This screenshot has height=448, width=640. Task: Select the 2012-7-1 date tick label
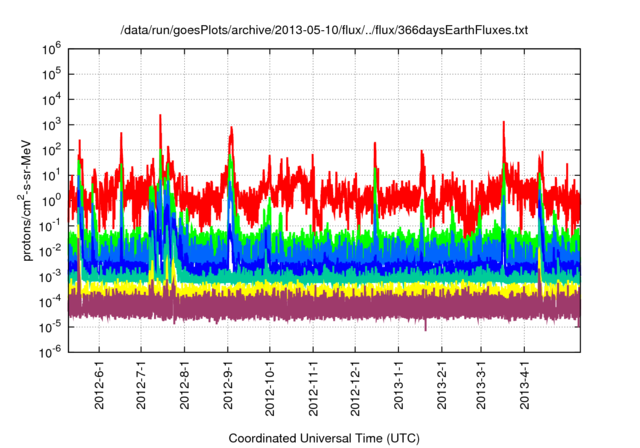point(141,385)
